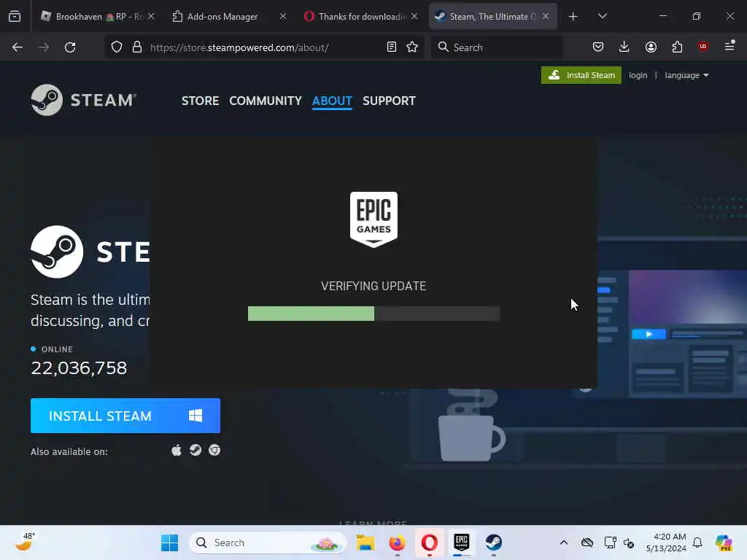Click the online count 22,036,758
Screen dimensions: 747x560
click(79, 368)
